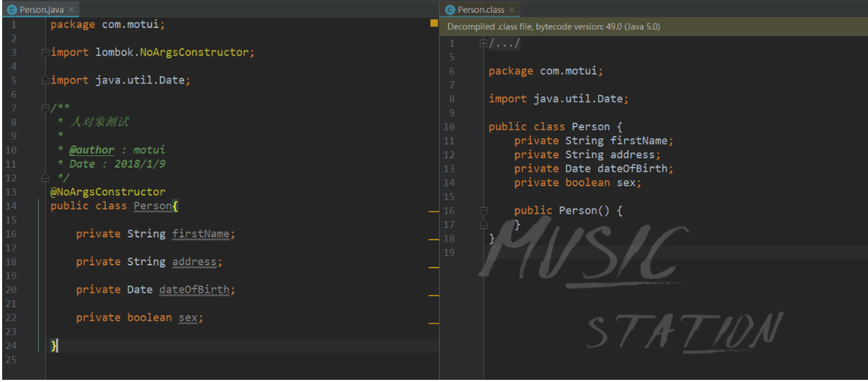Collapse the Javadoc comment fold at line 7

[45, 109]
